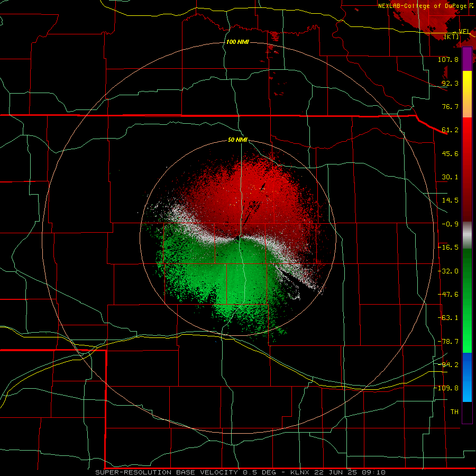This screenshot has height=476, width=476.
Task: Click the 45.6 velocity scale value
Action: pos(450,153)
